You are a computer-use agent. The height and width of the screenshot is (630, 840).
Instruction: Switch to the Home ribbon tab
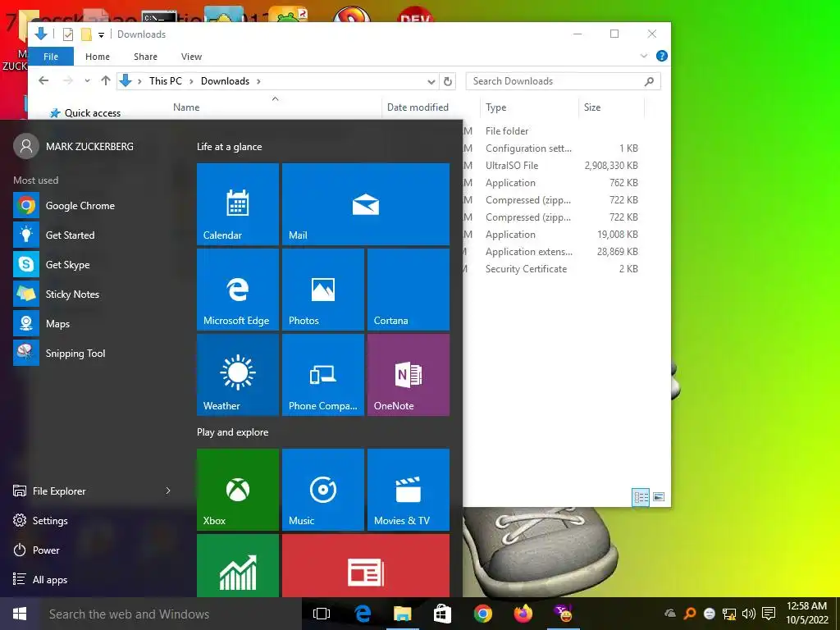coord(98,57)
